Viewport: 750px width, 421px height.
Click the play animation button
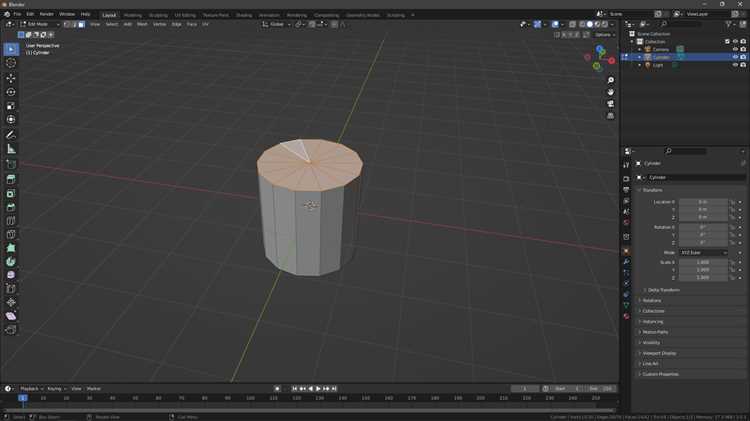click(x=318, y=389)
